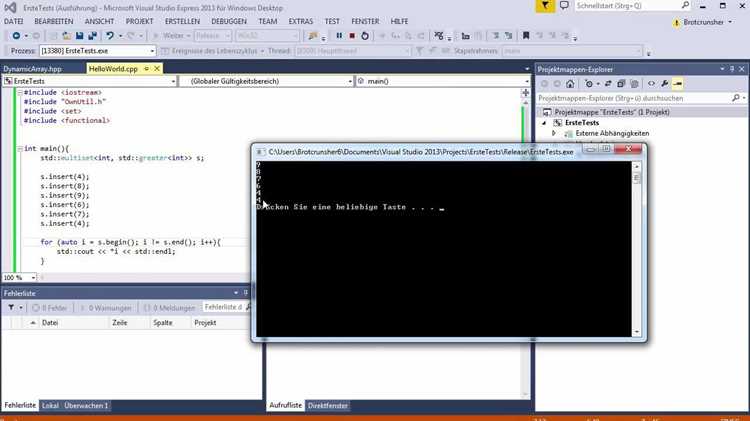Toggle the highlighted preview button in Projektmappen-Explorer

pos(677,84)
